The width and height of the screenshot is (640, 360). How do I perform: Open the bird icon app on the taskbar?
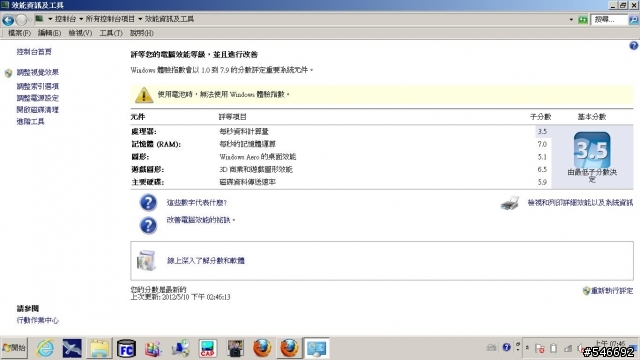coord(72,349)
